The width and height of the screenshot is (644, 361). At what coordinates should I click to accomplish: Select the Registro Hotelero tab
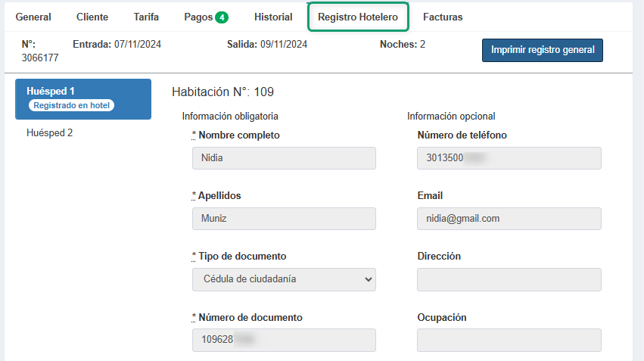(x=358, y=17)
